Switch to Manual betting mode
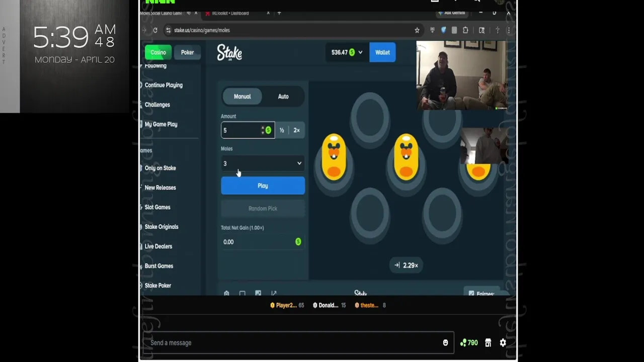 point(242,97)
